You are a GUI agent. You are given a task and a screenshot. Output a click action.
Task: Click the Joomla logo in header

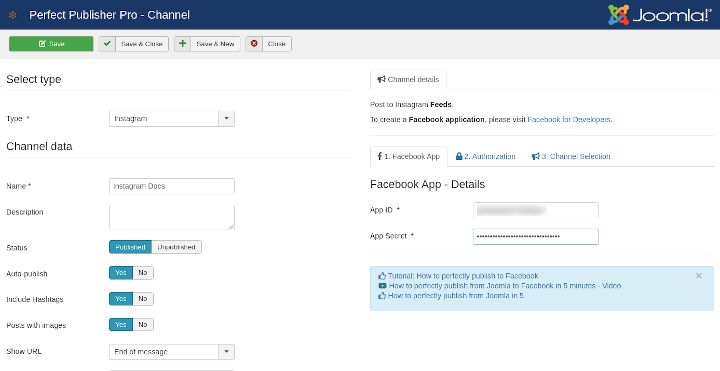pos(659,15)
